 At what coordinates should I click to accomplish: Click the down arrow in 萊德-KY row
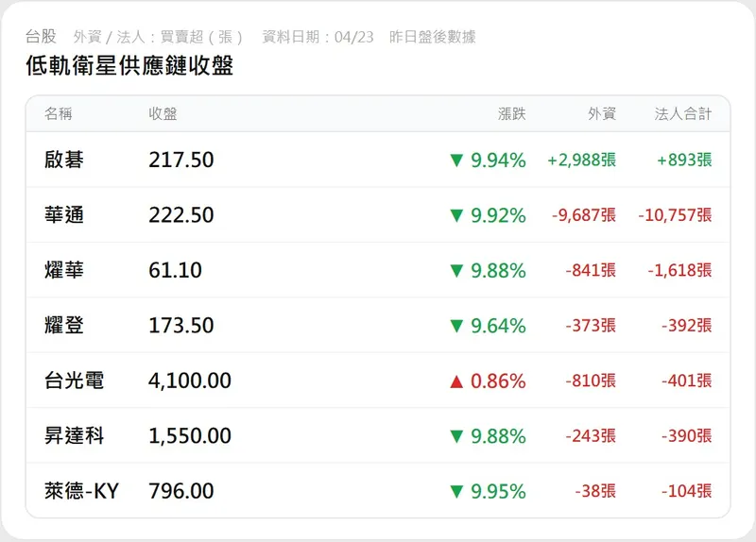(456, 492)
